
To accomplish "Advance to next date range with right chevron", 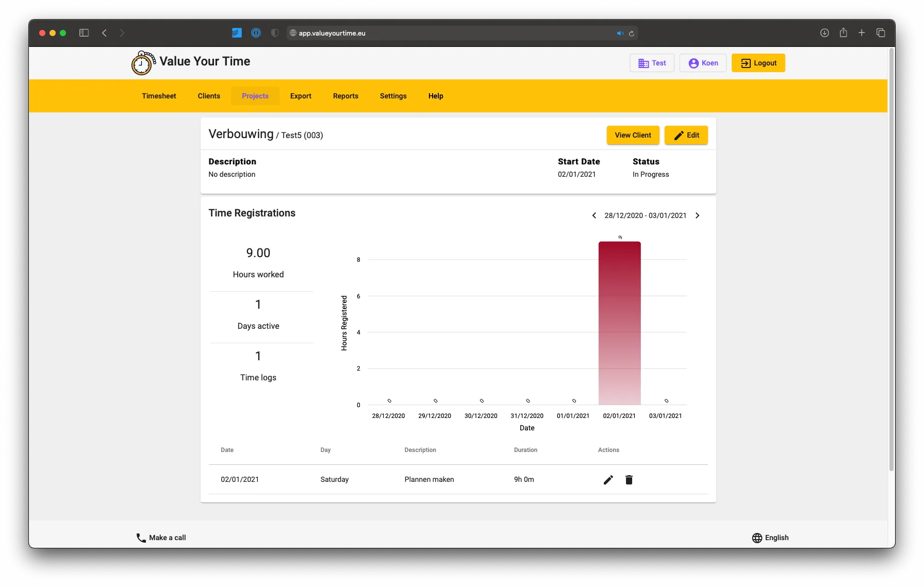I will 697,215.
